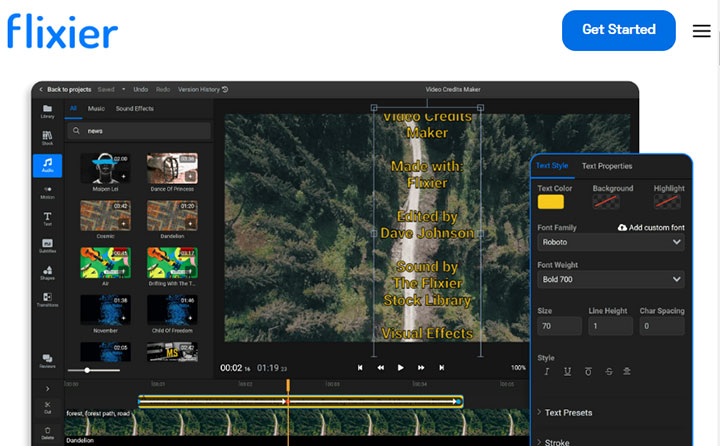Click the Transitions sidebar icon
720x446 pixels.
[x=47, y=298]
